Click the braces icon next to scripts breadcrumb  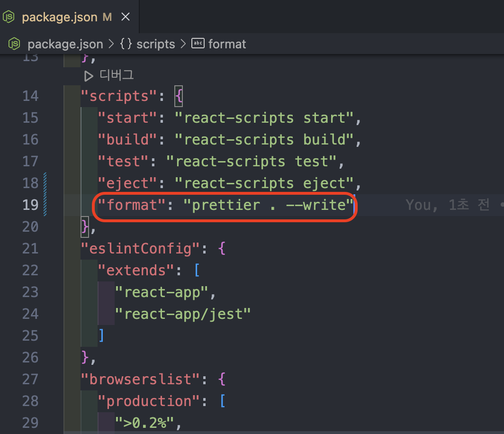coord(126,44)
